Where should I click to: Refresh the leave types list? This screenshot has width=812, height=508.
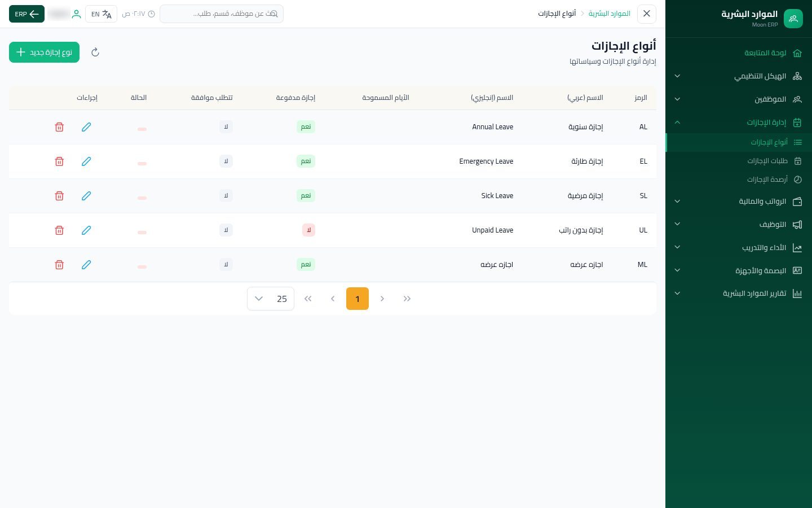pos(95,52)
